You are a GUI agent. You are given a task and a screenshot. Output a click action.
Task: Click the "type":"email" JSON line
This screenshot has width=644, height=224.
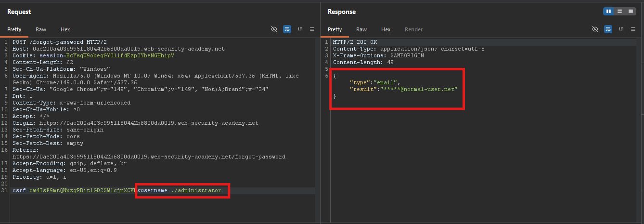[375, 82]
